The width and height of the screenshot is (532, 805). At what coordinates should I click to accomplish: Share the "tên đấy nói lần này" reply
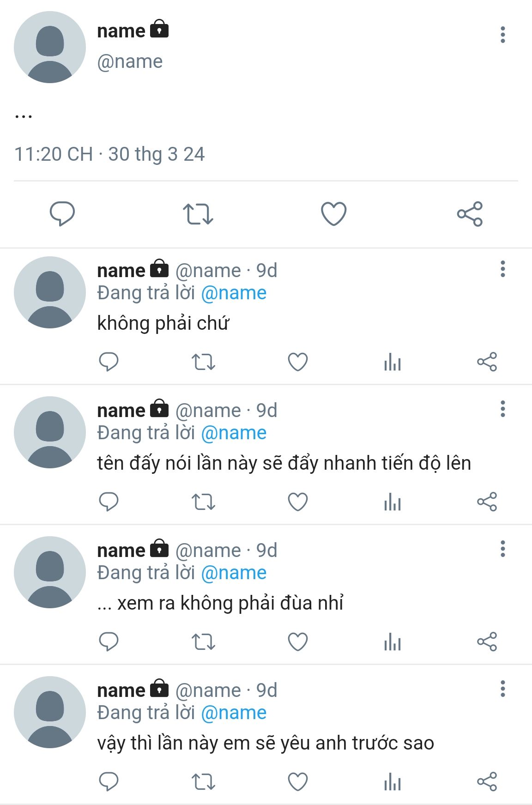click(487, 502)
